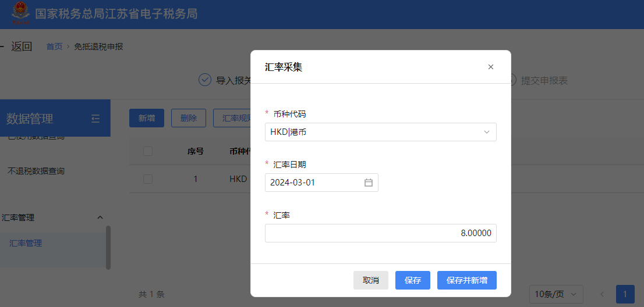Open 不退税数据查询 in the sidebar
Image resolution: width=644 pixels, height=307 pixels.
[36, 171]
